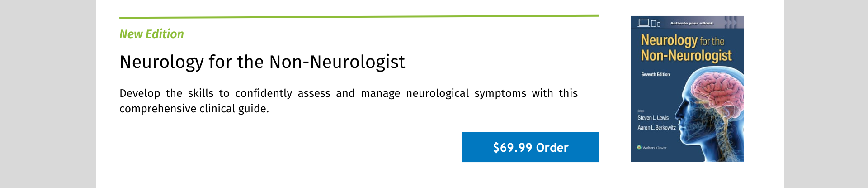Click the Activate your eBook text
868x188 pixels.
point(691,23)
